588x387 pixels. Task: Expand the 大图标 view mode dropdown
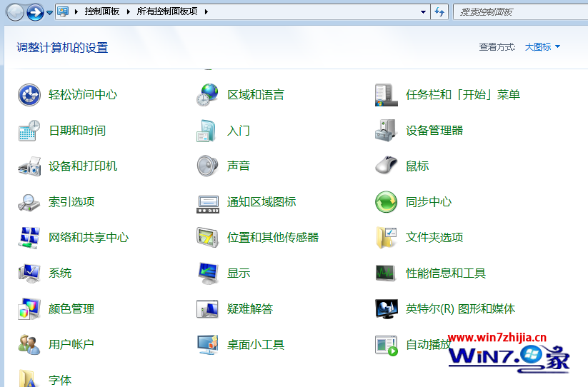[543, 47]
